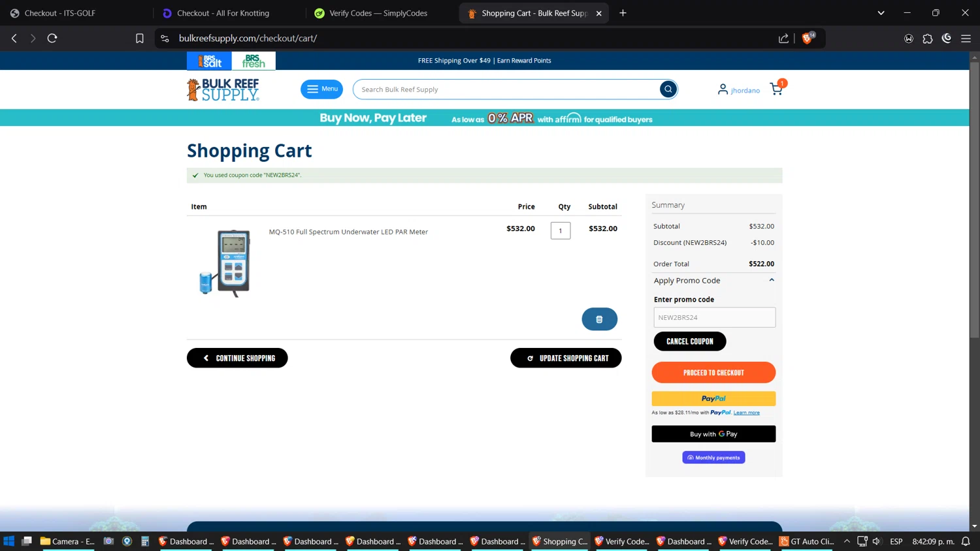Click Update Shopping Cart button

pos(566,358)
